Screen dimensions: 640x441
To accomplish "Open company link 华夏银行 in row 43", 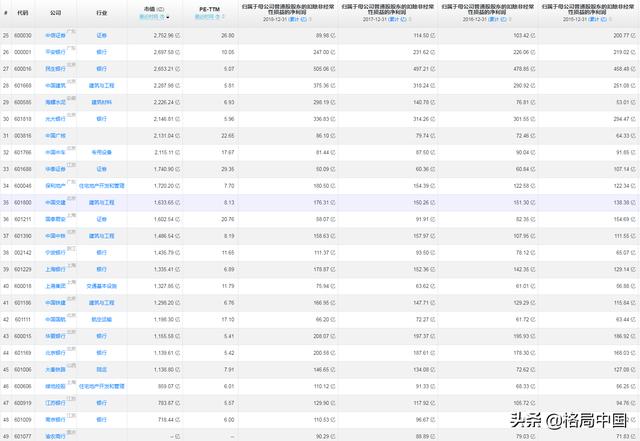I will 55,336.
